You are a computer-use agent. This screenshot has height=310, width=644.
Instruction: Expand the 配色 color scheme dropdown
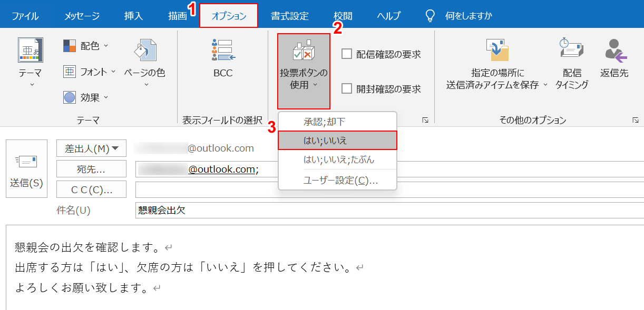tap(85, 46)
